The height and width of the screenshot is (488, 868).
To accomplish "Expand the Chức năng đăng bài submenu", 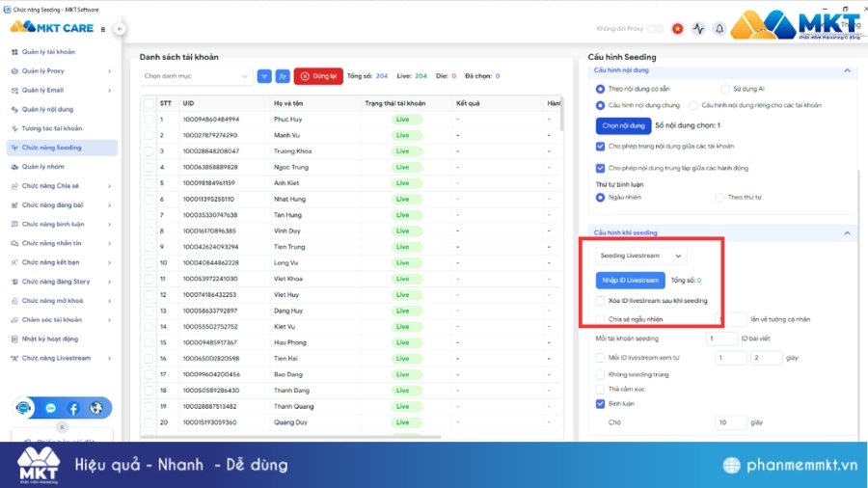I will (x=109, y=205).
